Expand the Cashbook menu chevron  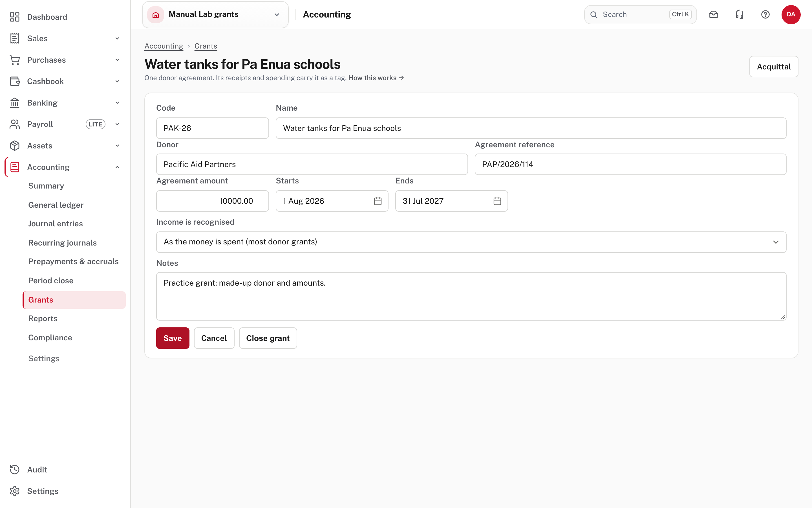click(x=117, y=81)
